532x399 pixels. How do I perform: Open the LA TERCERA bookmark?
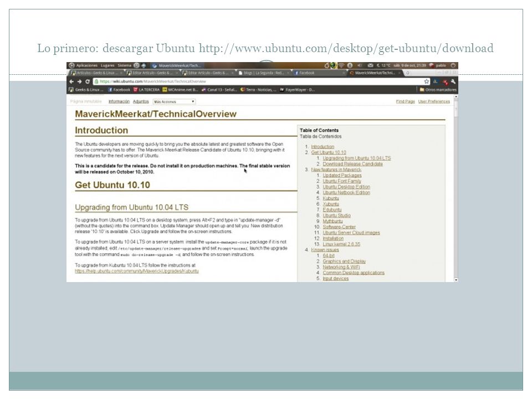click(146, 90)
